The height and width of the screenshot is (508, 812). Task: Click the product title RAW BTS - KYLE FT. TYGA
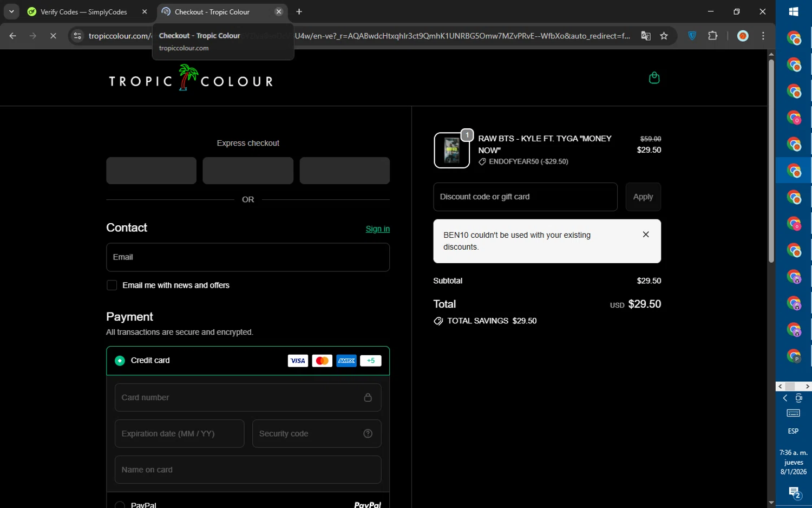[x=545, y=144]
